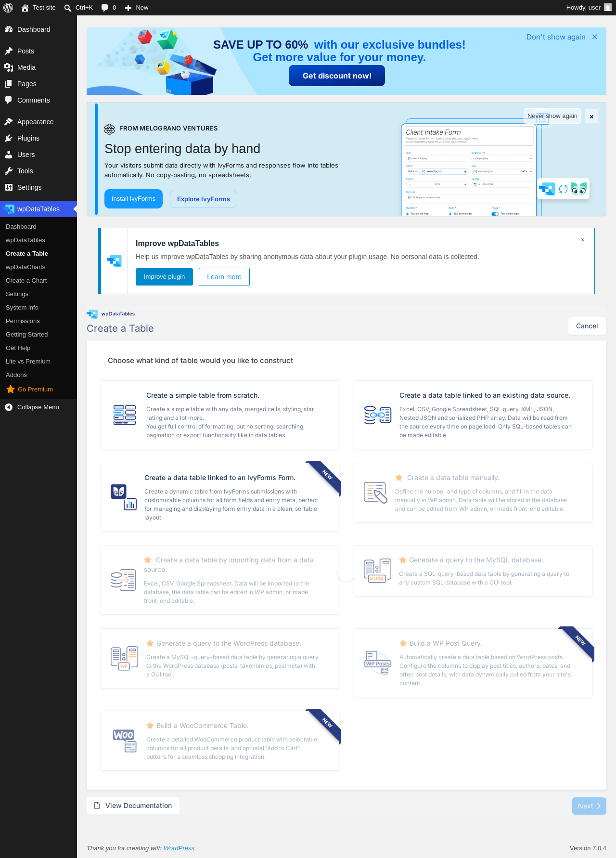616x858 pixels.
Task: Select 'Create a data table manually' card
Action: (473, 493)
